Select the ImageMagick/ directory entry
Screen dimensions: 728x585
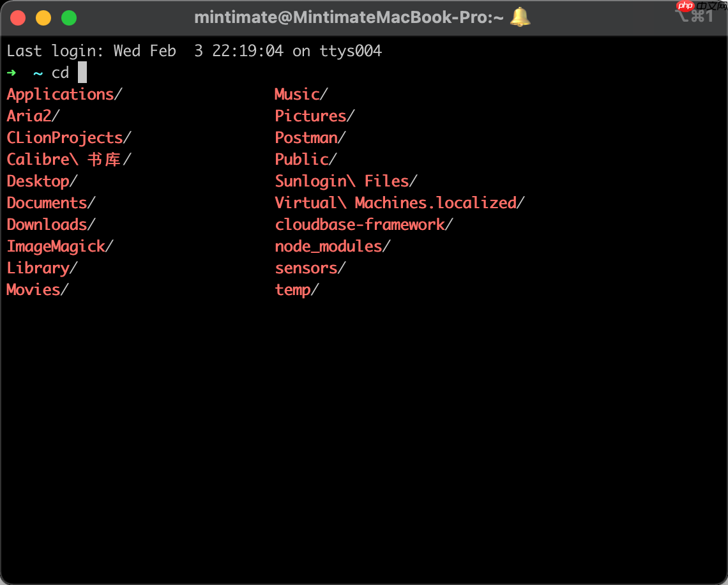pos(54,246)
